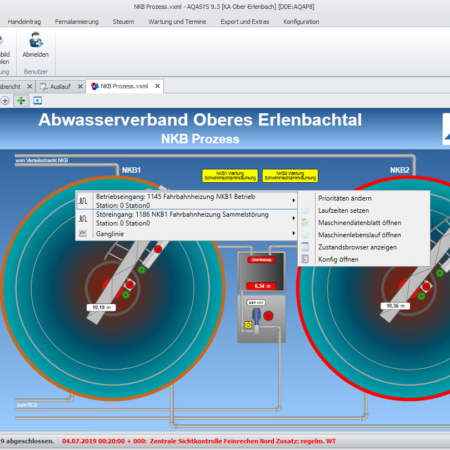This screenshot has width=450, height=450.
Task: Click the 6,54 m level value
Action: (x=261, y=286)
